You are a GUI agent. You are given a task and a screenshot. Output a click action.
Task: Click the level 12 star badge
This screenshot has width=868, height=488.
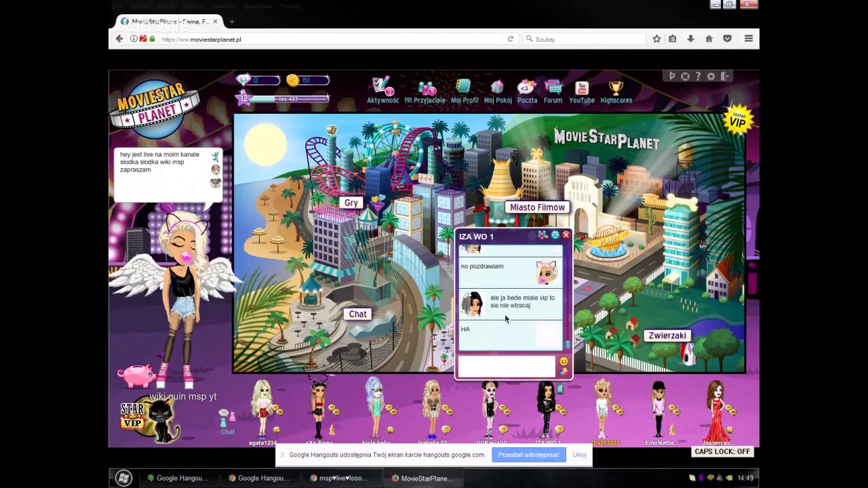point(243,99)
